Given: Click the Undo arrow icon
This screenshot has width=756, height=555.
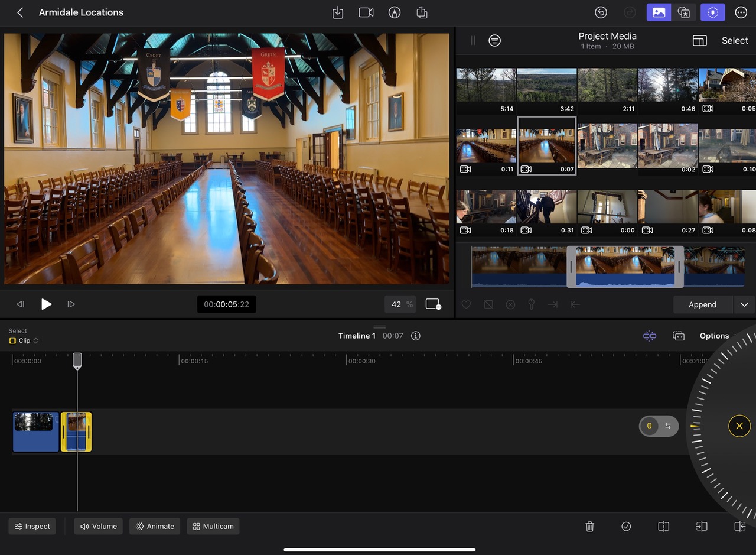Looking at the screenshot, I should pos(601,12).
